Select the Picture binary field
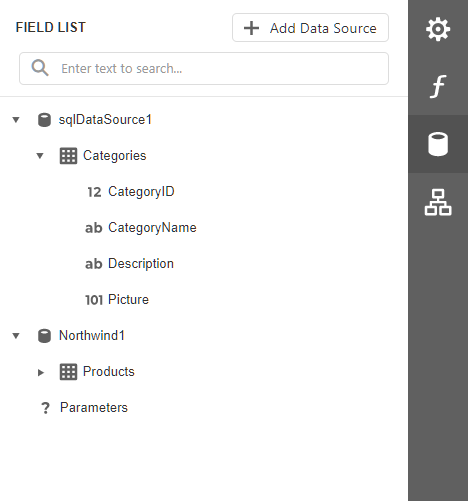Screen dimensions: 468x501 pyautogui.click(x=117, y=300)
